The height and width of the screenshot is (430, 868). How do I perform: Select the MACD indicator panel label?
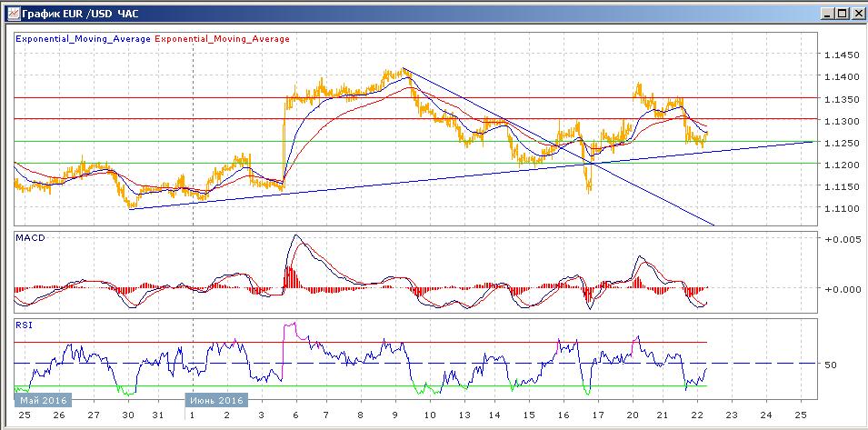(31, 237)
